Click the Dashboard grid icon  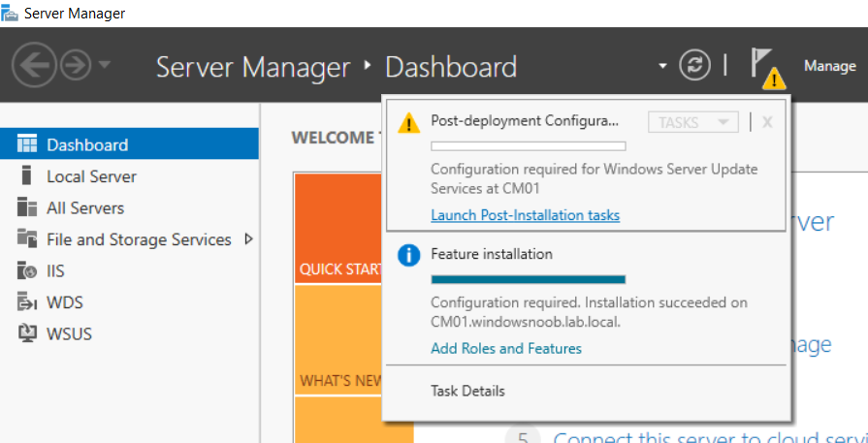27,143
